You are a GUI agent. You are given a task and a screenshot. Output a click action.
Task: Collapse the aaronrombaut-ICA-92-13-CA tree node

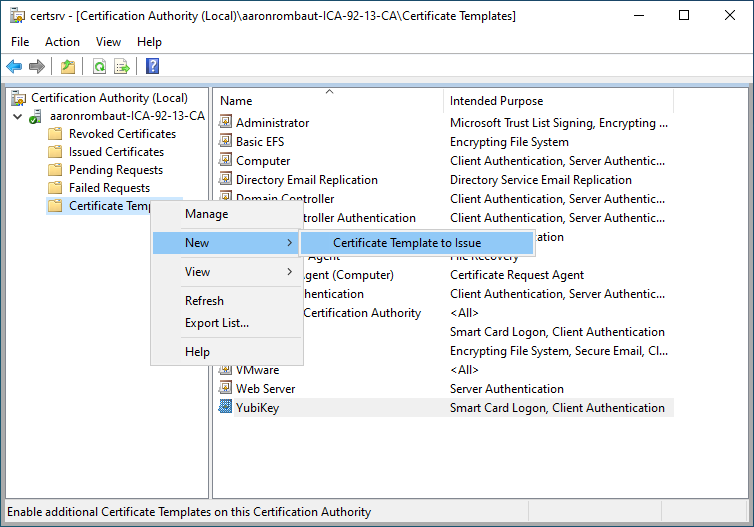pyautogui.click(x=18, y=117)
